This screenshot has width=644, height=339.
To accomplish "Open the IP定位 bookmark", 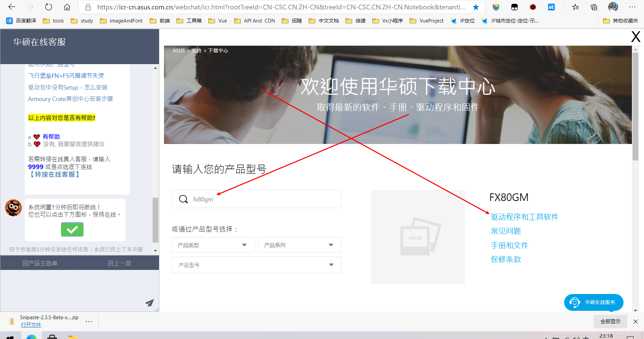I will [x=463, y=21].
